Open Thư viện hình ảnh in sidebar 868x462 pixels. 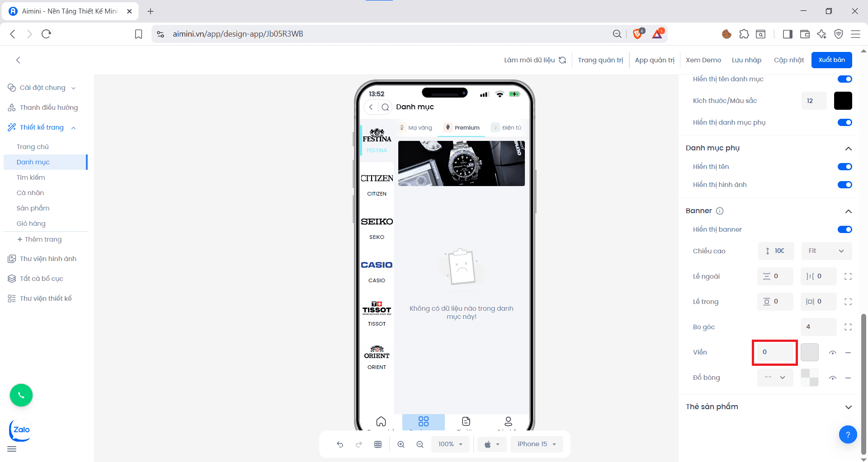[48, 259]
